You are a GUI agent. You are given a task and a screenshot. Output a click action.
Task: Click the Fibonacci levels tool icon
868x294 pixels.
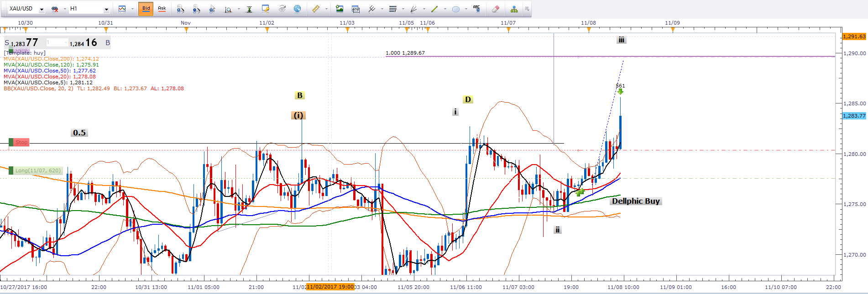click(392, 9)
